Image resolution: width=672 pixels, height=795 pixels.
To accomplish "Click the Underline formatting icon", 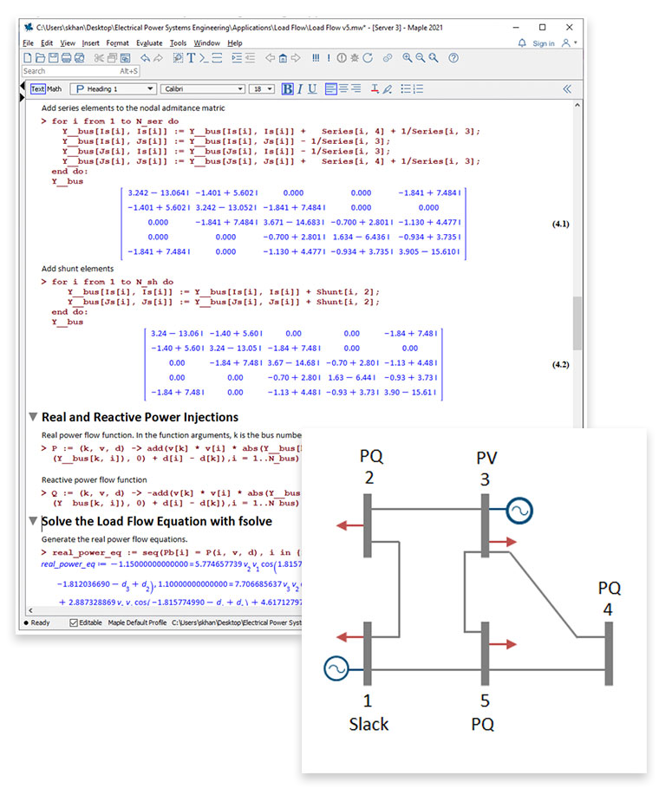I will [312, 89].
